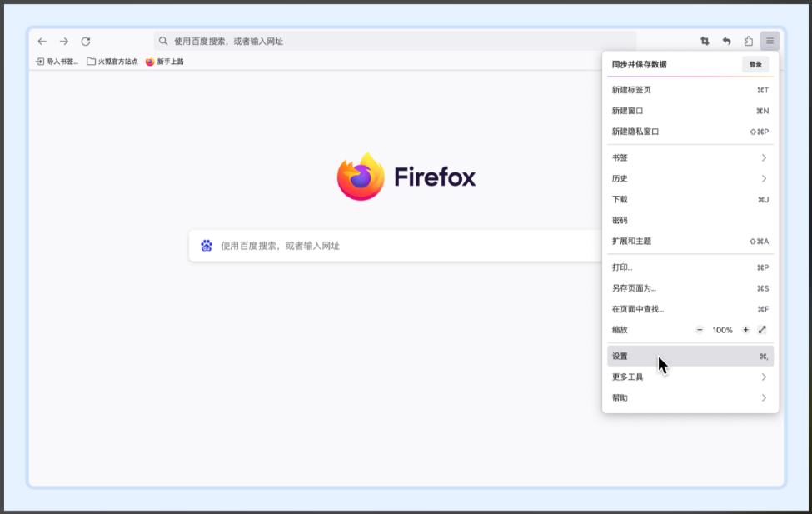The height and width of the screenshot is (514, 812).
Task: Click the browser back arrow
Action: (x=42, y=42)
